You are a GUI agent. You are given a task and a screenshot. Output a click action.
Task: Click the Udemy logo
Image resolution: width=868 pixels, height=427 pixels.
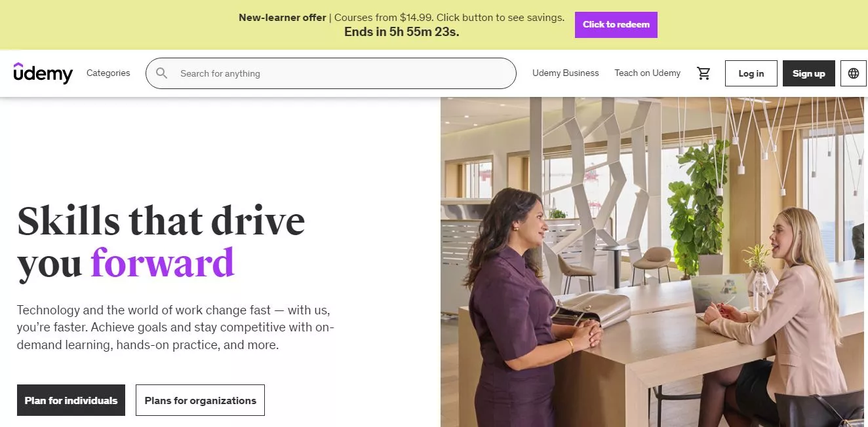coord(43,73)
